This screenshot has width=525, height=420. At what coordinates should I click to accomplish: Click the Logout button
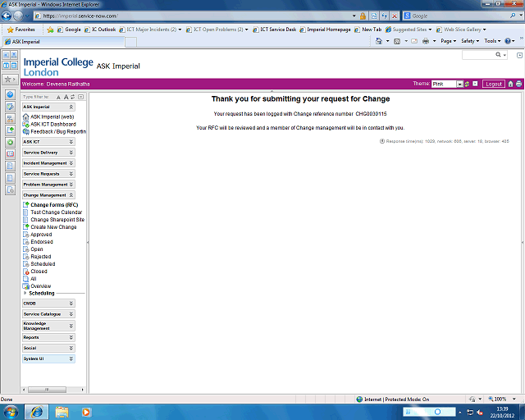pyautogui.click(x=493, y=84)
